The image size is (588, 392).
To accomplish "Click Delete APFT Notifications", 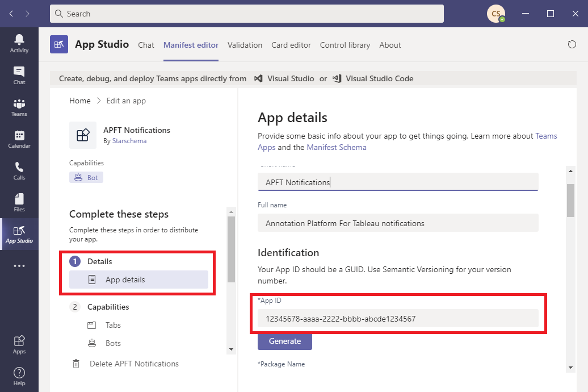I will (x=134, y=364).
